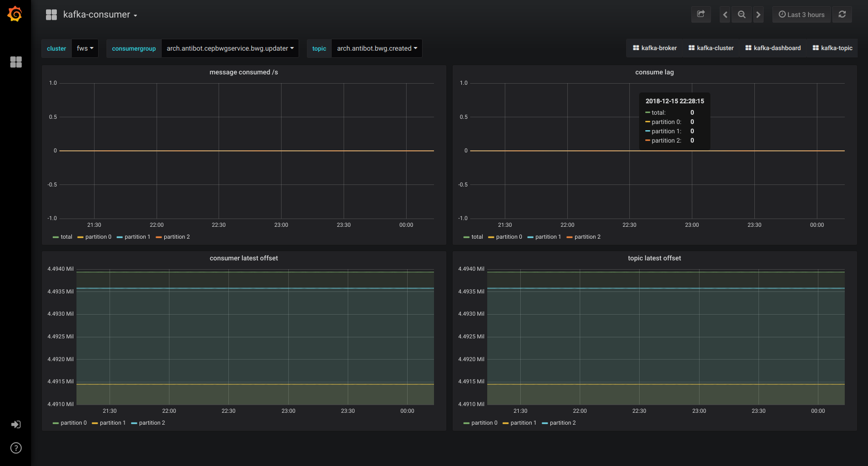Toggle total series in message consumed legend

[x=63, y=237]
